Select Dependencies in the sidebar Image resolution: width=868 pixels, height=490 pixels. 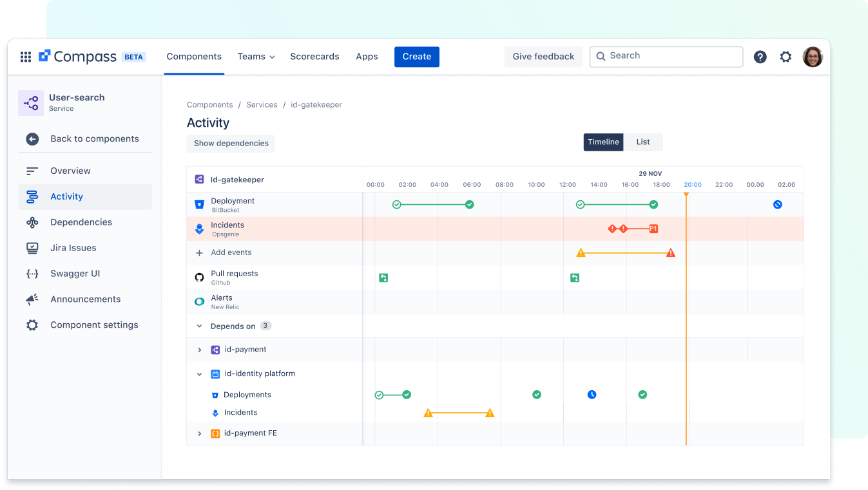point(81,221)
